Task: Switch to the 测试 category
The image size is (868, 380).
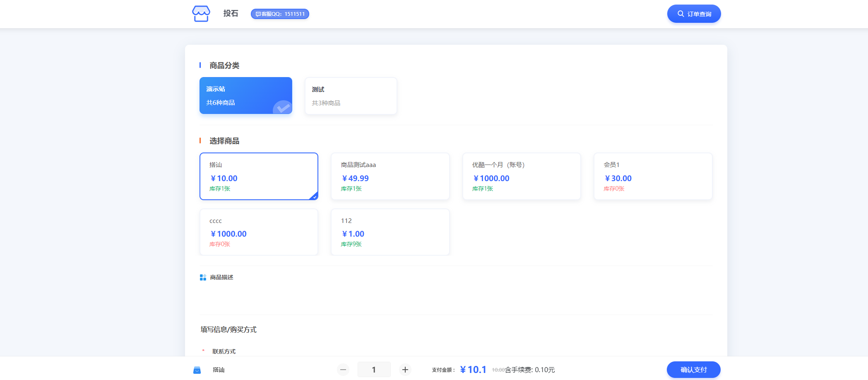Action: (x=351, y=96)
